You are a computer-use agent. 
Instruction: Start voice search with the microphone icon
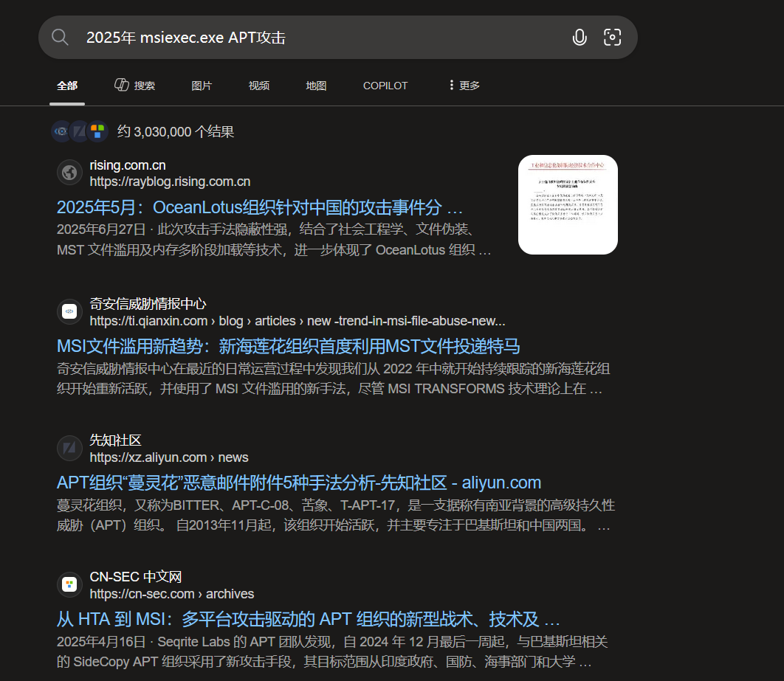pyautogui.click(x=580, y=37)
